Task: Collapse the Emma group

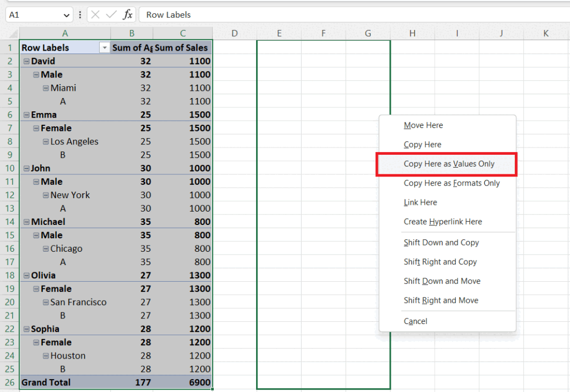Action: coord(26,115)
